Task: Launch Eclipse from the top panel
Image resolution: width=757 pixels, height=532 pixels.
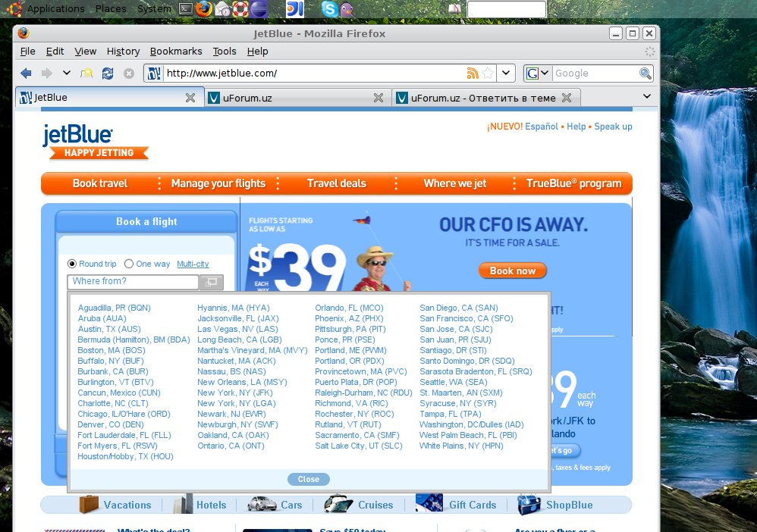Action: point(259,8)
